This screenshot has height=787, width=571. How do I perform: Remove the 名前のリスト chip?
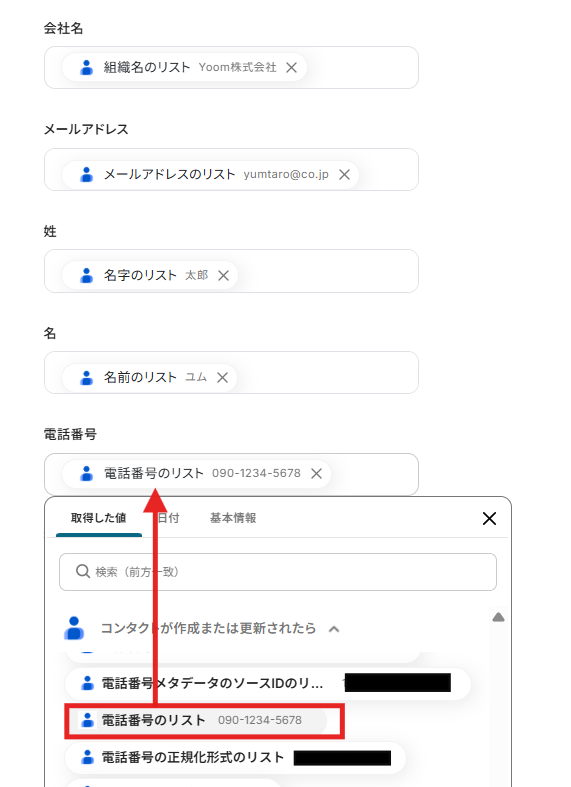[x=222, y=377]
